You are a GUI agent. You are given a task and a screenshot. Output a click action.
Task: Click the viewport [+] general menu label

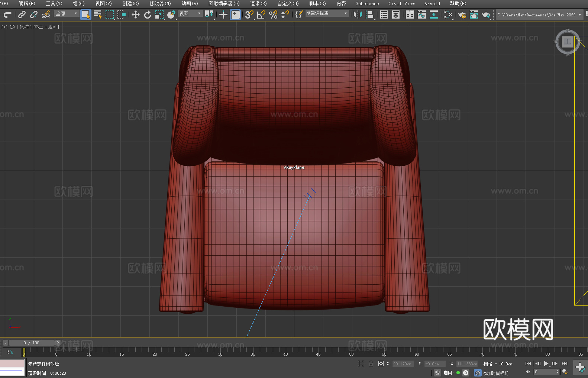click(x=4, y=27)
